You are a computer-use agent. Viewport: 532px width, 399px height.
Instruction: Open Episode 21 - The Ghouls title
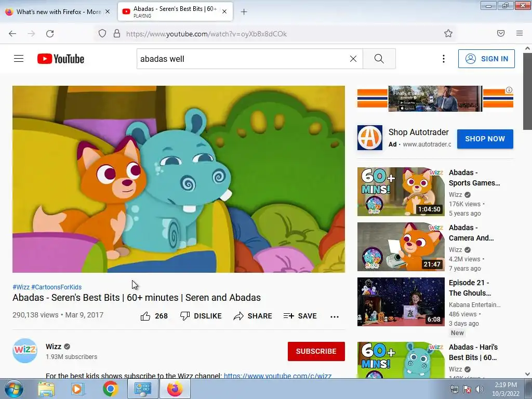(x=470, y=288)
